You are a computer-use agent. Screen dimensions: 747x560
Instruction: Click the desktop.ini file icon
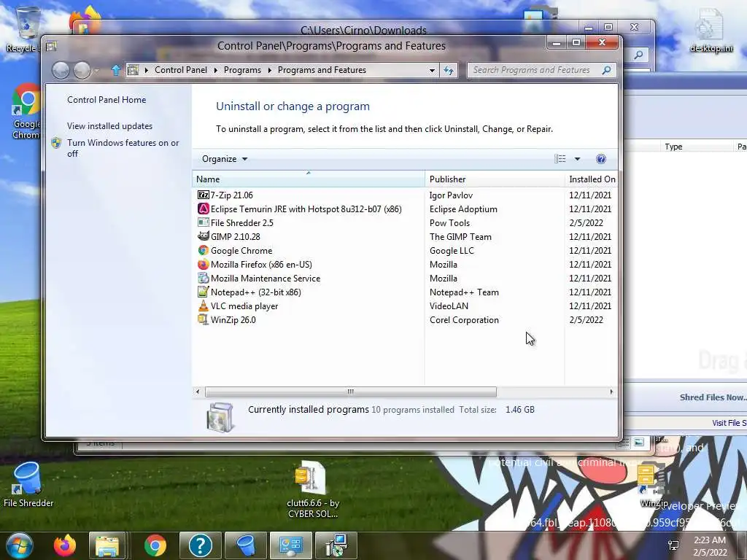pos(711,29)
